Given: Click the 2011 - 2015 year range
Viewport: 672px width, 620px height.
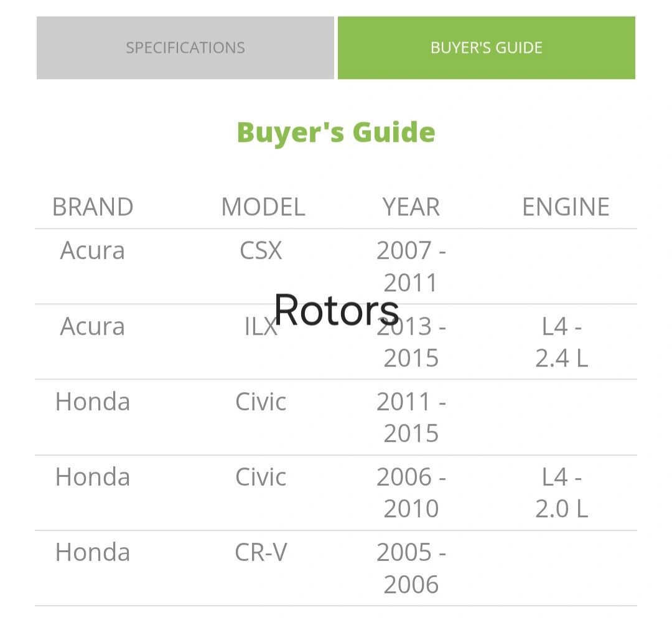Looking at the screenshot, I should point(411,417).
